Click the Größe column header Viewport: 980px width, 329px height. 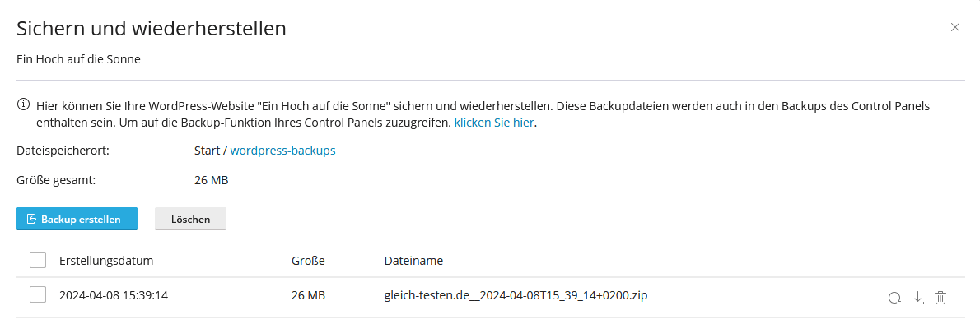coord(308,261)
